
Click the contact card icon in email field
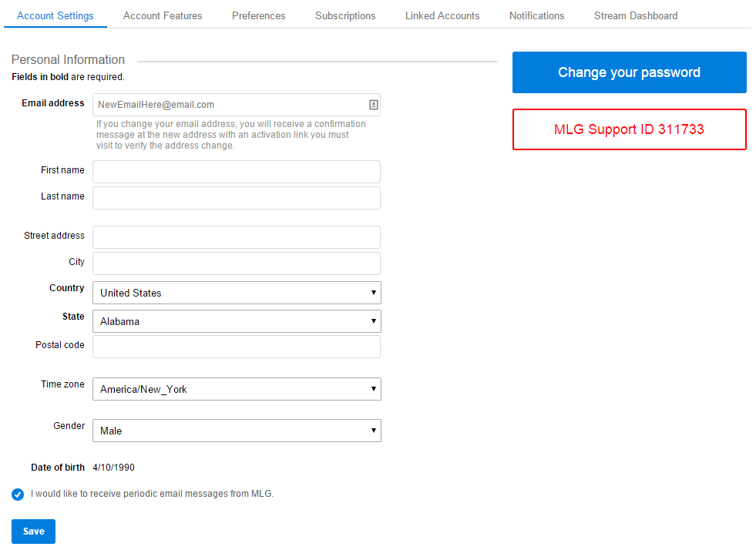coord(373,105)
